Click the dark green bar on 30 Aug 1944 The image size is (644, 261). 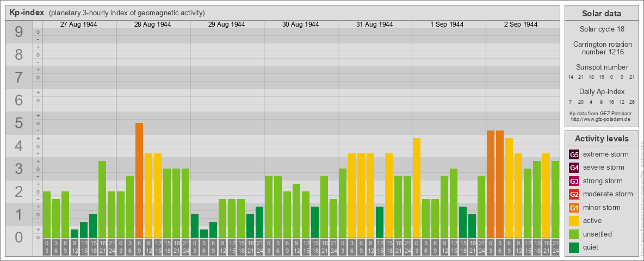(314, 222)
